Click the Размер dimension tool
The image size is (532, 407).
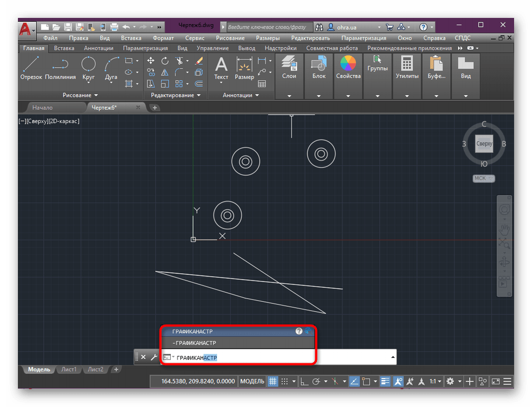point(244,68)
